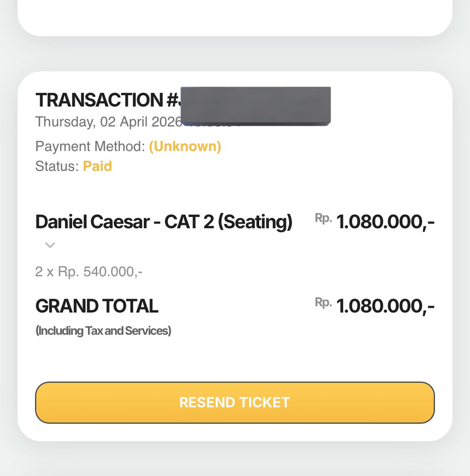This screenshot has width=470, height=476.
Task: Click the yellow Paid status text
Action: [97, 166]
